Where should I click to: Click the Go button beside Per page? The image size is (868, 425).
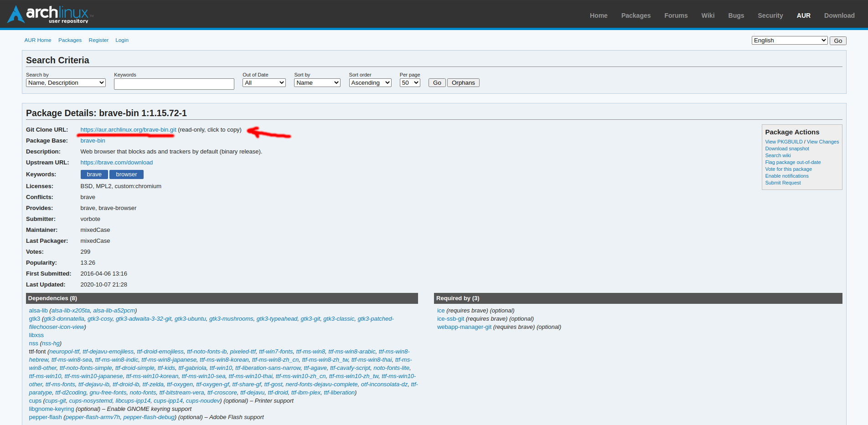coord(437,83)
